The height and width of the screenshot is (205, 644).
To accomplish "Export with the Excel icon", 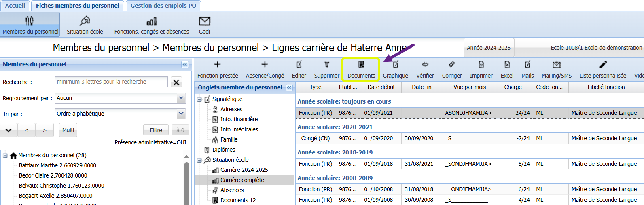I will click(507, 65).
